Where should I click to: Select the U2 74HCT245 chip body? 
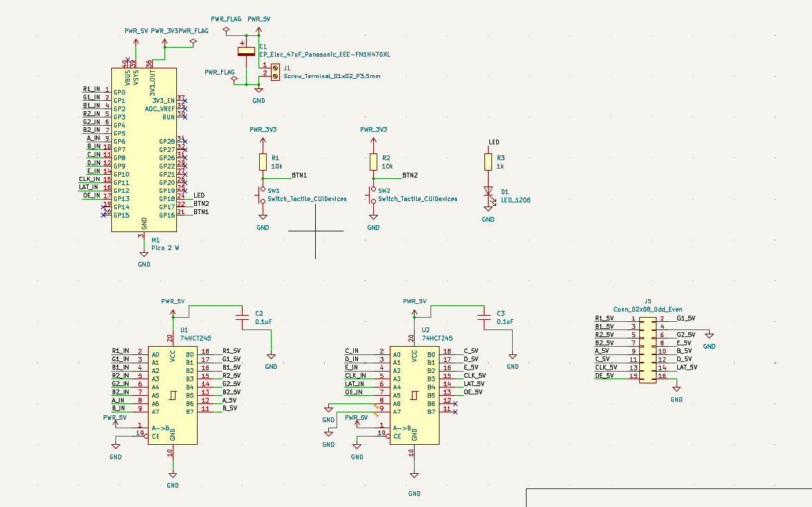click(414, 396)
